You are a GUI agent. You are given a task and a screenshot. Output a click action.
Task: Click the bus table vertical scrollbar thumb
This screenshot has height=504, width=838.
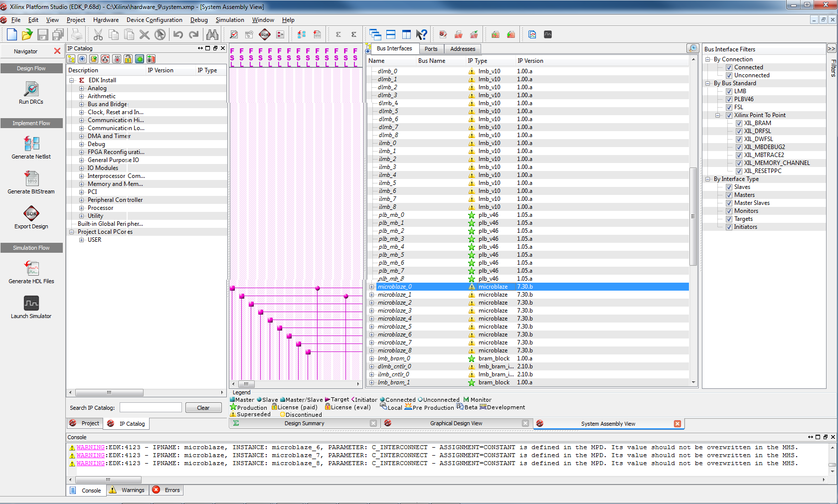coord(693,216)
